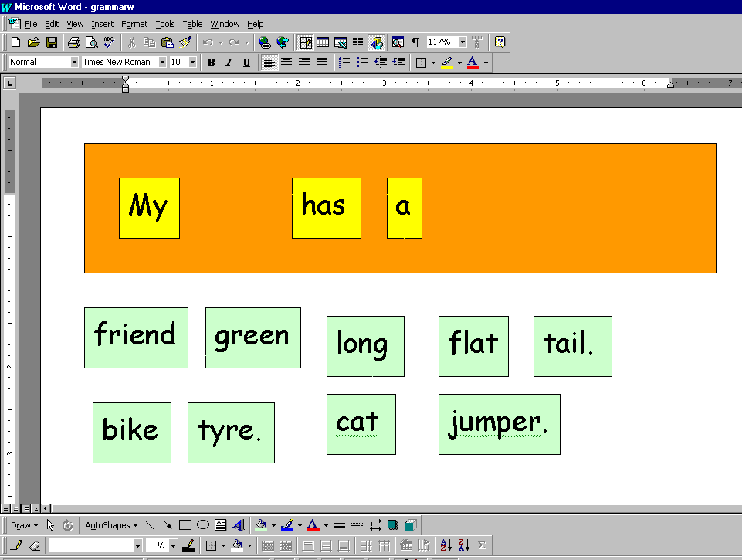Screen dimensions: 742x560
Task: Expand the AutoShapes menu
Action: (110, 524)
